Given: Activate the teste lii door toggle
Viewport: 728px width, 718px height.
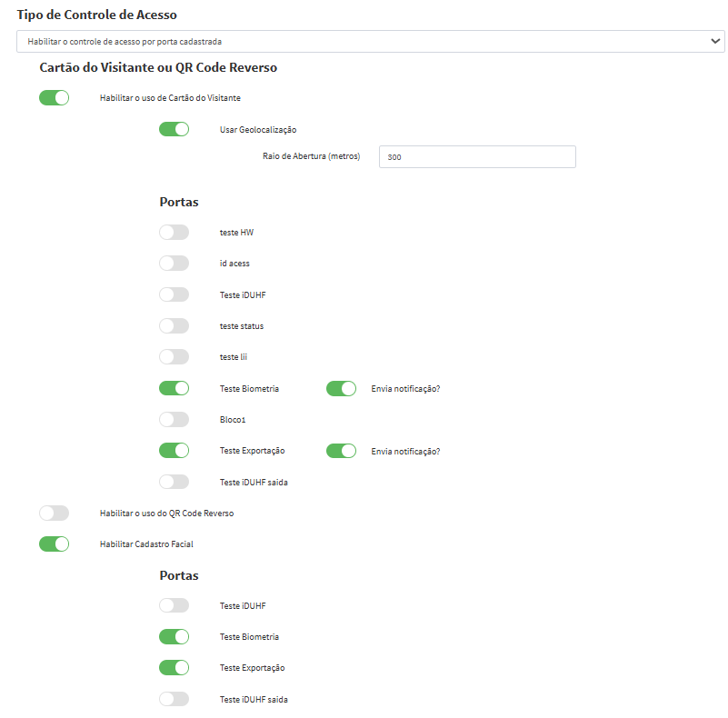Looking at the screenshot, I should [174, 357].
